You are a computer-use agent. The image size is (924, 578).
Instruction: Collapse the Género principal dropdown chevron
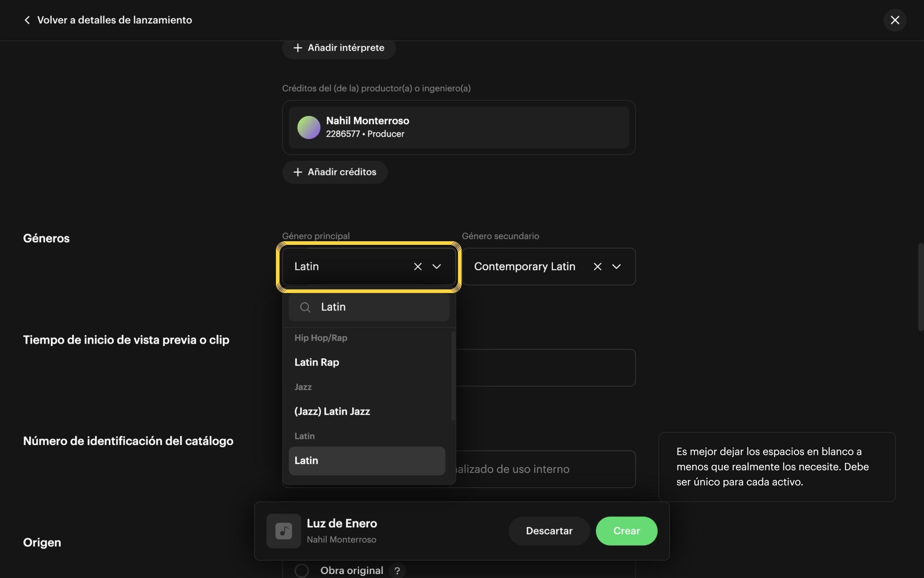click(437, 267)
